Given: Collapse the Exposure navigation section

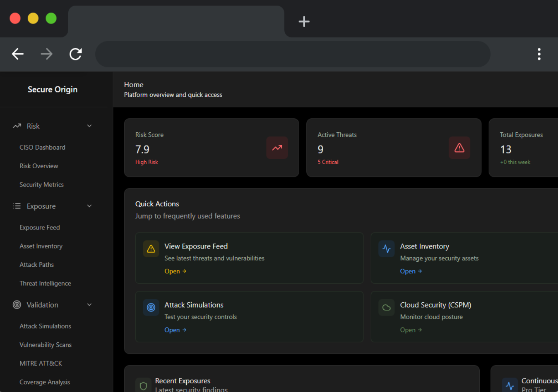Looking at the screenshot, I should point(89,206).
